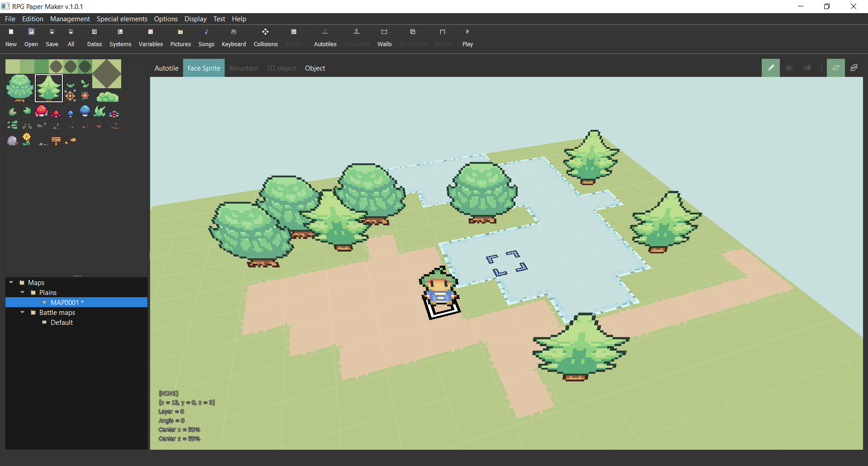This screenshot has width=868, height=466.
Task: Collapse the Plains map folder
Action: click(x=22, y=292)
